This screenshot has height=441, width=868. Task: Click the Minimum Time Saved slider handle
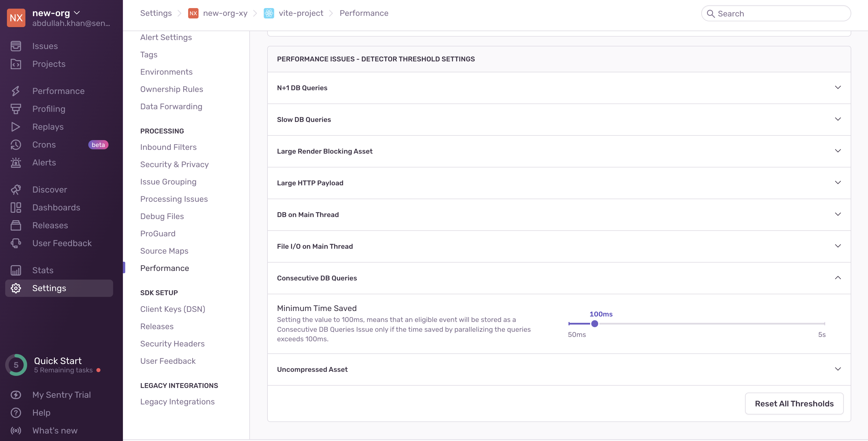tap(595, 324)
